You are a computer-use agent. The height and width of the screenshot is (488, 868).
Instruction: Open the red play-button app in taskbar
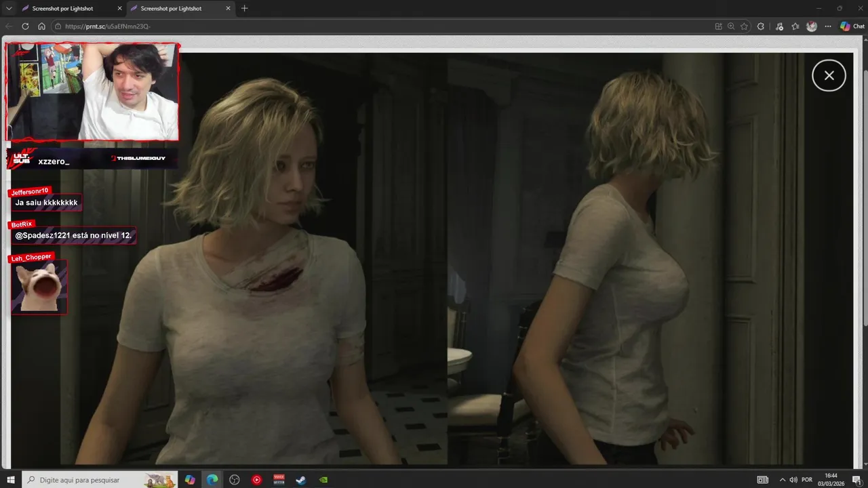tap(256, 480)
